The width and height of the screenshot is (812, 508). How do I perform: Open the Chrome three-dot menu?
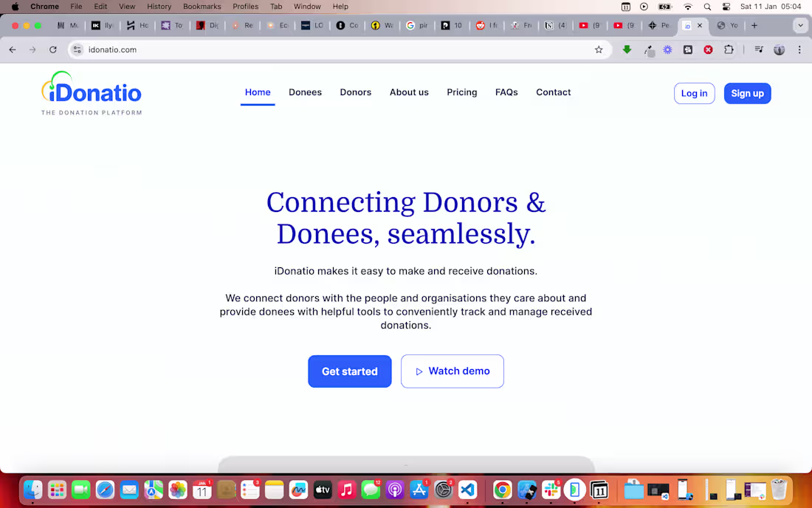(799, 49)
